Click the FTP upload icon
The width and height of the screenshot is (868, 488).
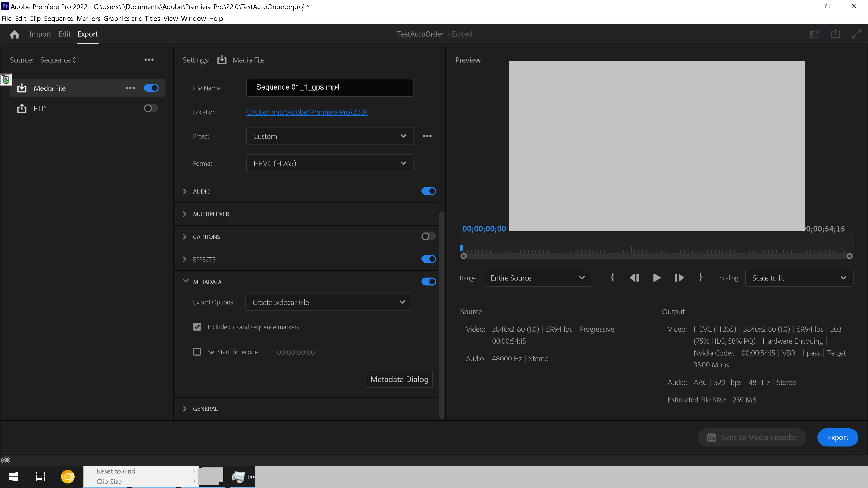[21, 108]
